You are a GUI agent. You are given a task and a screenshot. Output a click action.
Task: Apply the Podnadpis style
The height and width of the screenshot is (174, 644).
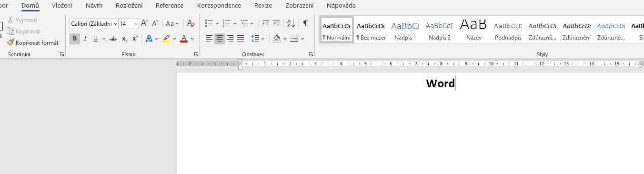[508, 30]
